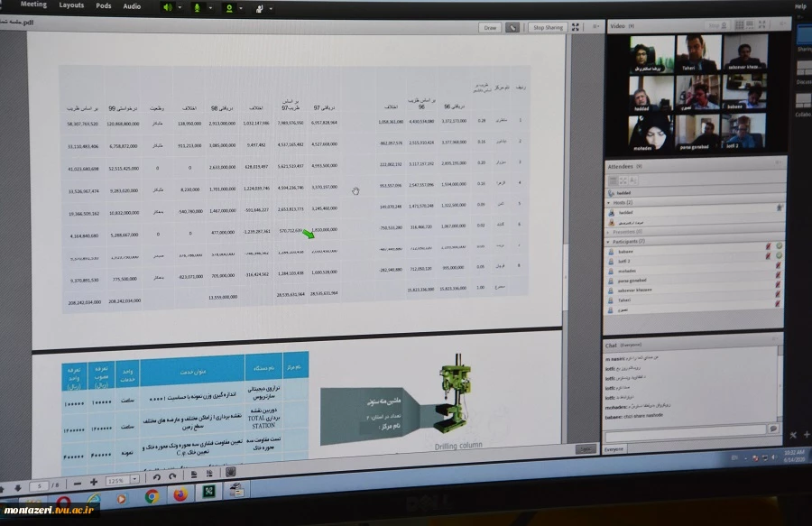Switch Video pod to filmstrip view
The width and height of the screenshot is (812, 526).
click(750, 25)
